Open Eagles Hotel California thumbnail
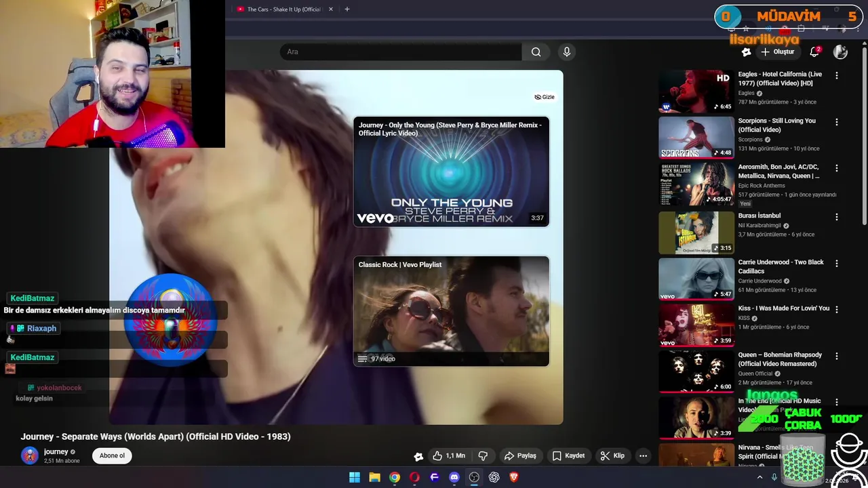This screenshot has height=488, width=868. 696,91
